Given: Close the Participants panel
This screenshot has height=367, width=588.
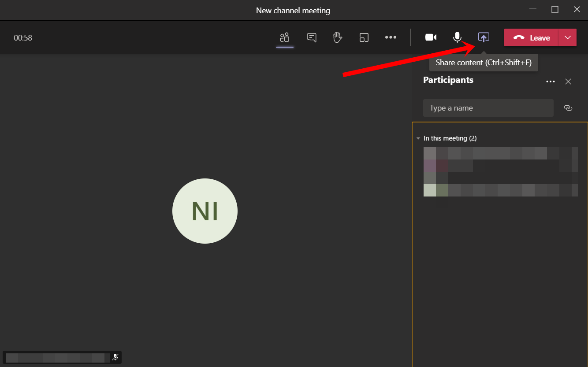Looking at the screenshot, I should pos(568,82).
